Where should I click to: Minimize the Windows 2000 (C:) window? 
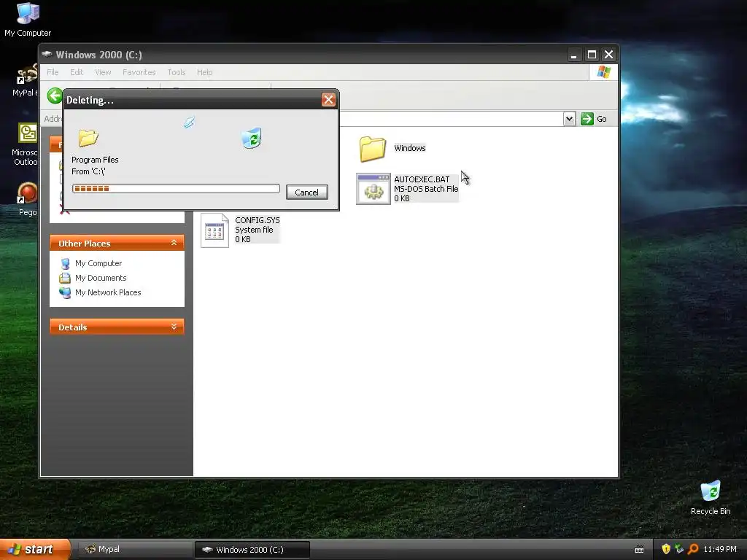[x=574, y=55]
